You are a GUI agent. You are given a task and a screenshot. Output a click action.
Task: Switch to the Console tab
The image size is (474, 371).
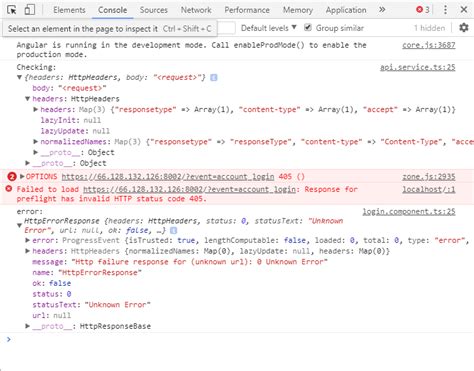pyautogui.click(x=112, y=10)
